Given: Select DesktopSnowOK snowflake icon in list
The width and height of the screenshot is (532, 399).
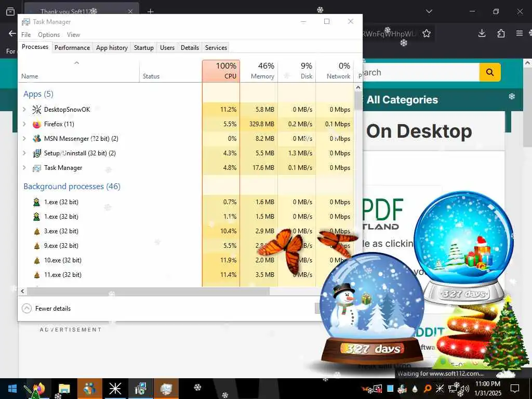Looking at the screenshot, I should (37, 109).
